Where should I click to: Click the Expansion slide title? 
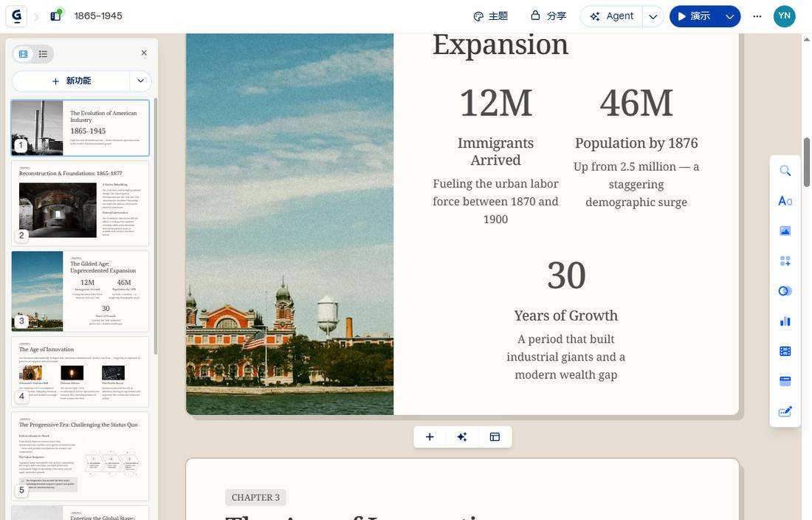(500, 44)
